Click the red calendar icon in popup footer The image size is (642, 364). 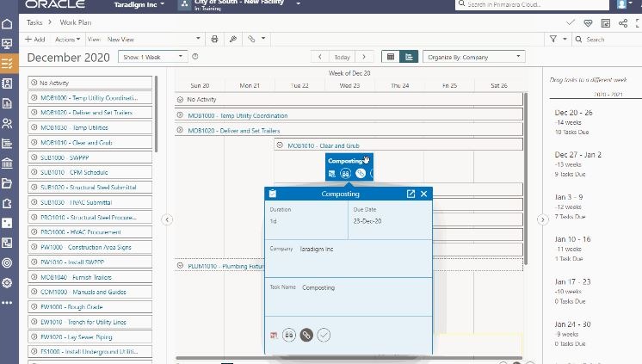pyautogui.click(x=274, y=336)
